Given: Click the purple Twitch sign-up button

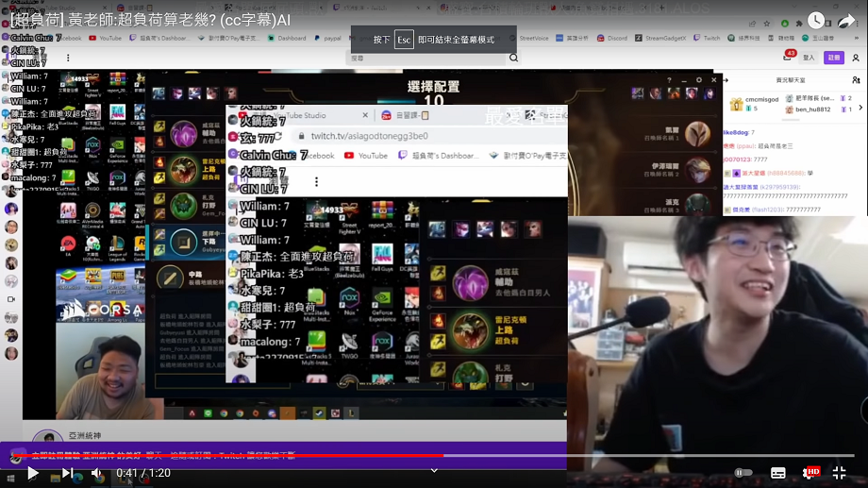Looking at the screenshot, I should point(834,58).
